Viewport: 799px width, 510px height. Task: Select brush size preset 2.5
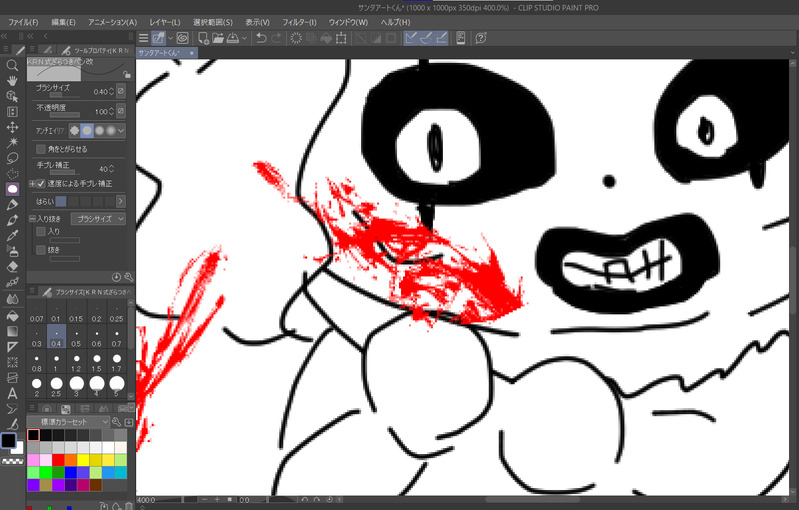[x=57, y=387]
